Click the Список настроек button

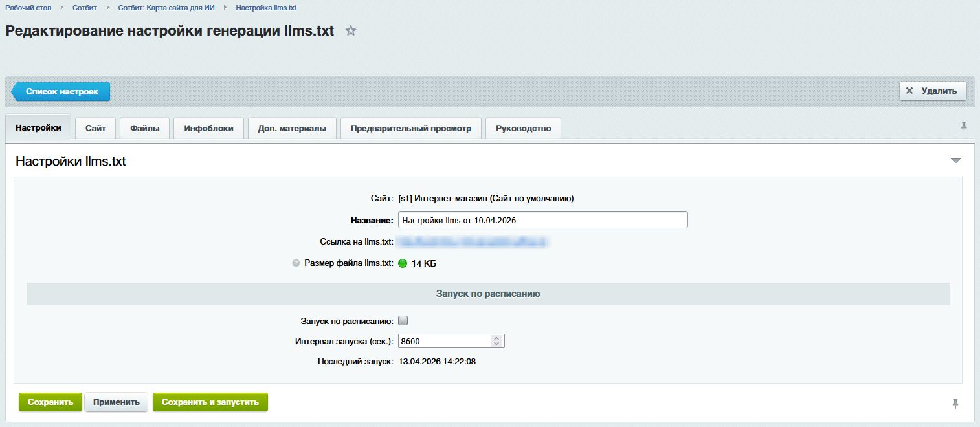coord(61,91)
